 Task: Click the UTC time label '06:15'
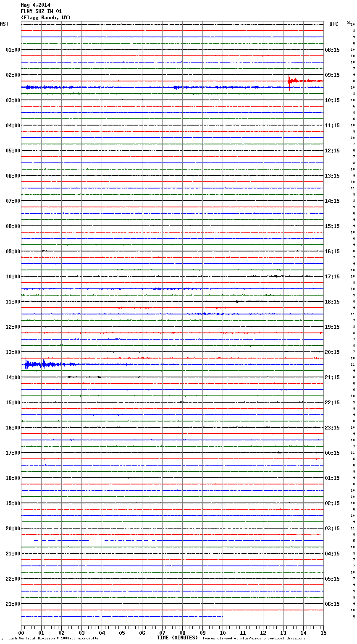[332, 604]
